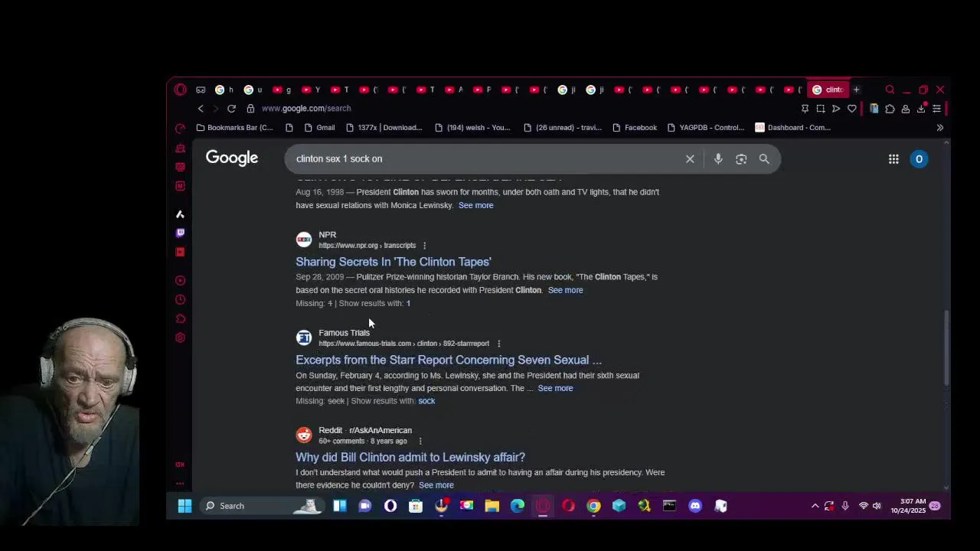Screen dimensions: 980x551
Task: Start a voice search with the microphone icon
Action: [x=718, y=159]
